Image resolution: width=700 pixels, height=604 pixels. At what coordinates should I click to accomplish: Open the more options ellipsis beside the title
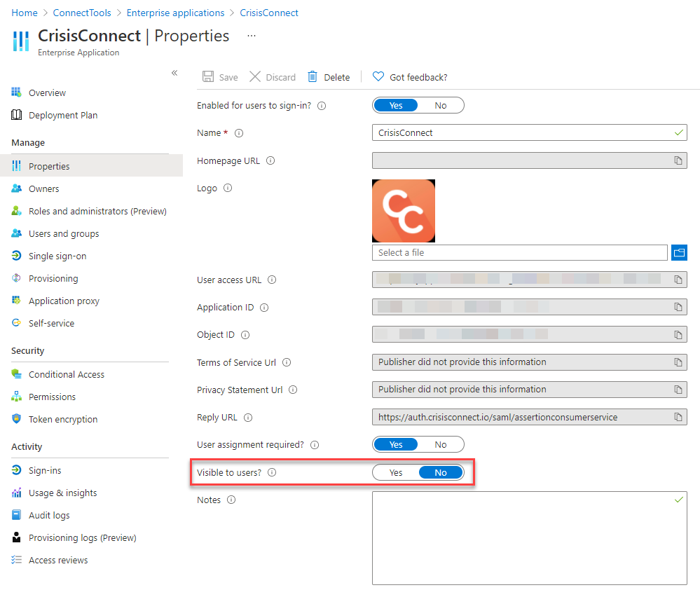click(x=252, y=36)
